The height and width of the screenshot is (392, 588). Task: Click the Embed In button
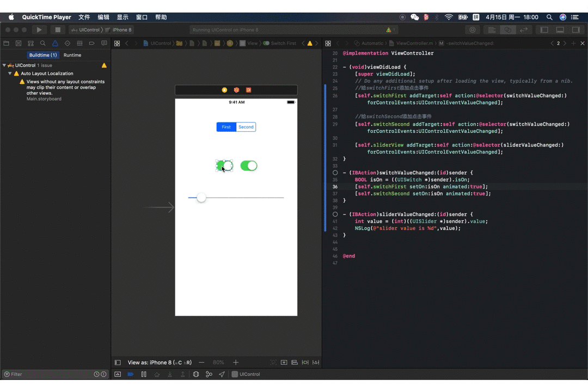284,363
